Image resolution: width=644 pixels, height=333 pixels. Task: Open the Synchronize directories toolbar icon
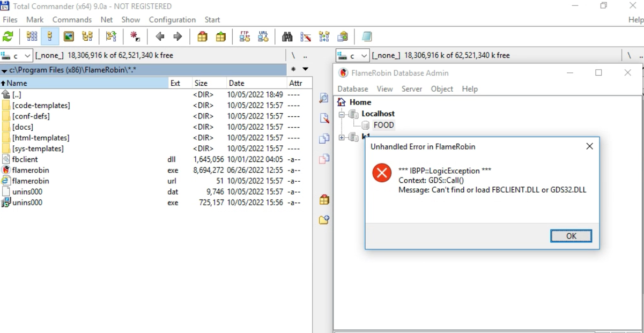pos(324,36)
